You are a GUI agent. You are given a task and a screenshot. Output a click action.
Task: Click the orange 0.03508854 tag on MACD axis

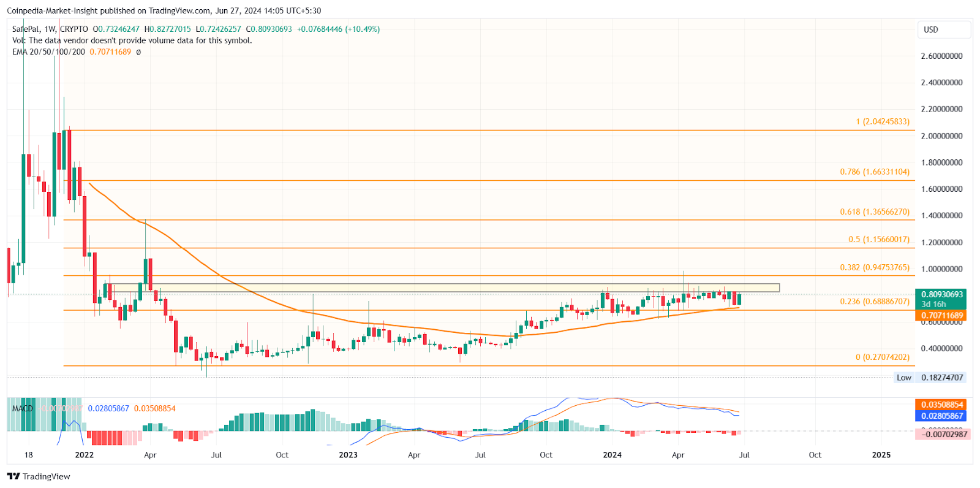tap(941, 405)
